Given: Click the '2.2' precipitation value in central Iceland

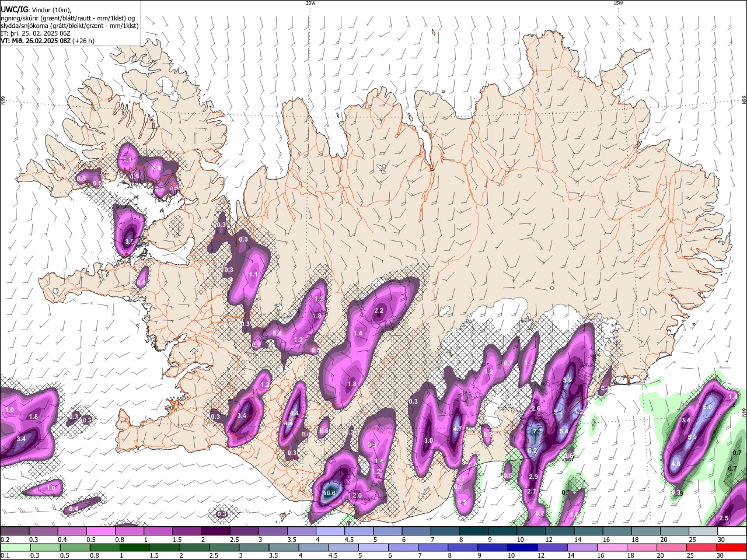Looking at the screenshot, I should [x=379, y=310].
